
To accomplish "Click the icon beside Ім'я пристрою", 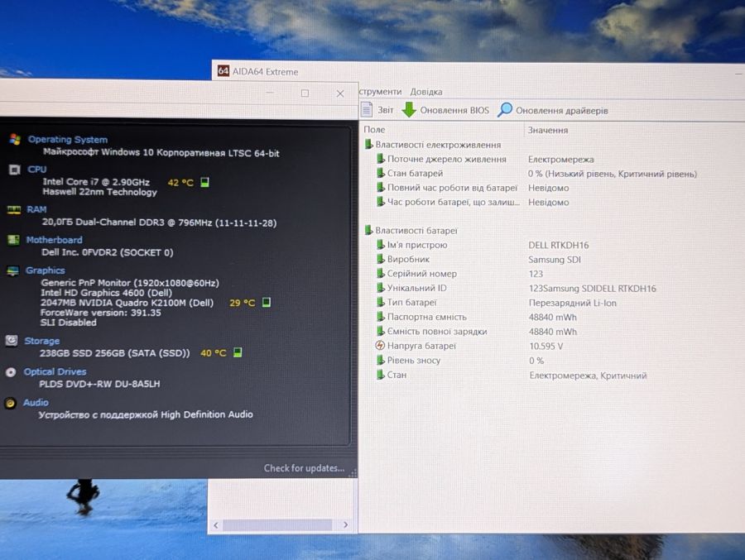I will (381, 245).
